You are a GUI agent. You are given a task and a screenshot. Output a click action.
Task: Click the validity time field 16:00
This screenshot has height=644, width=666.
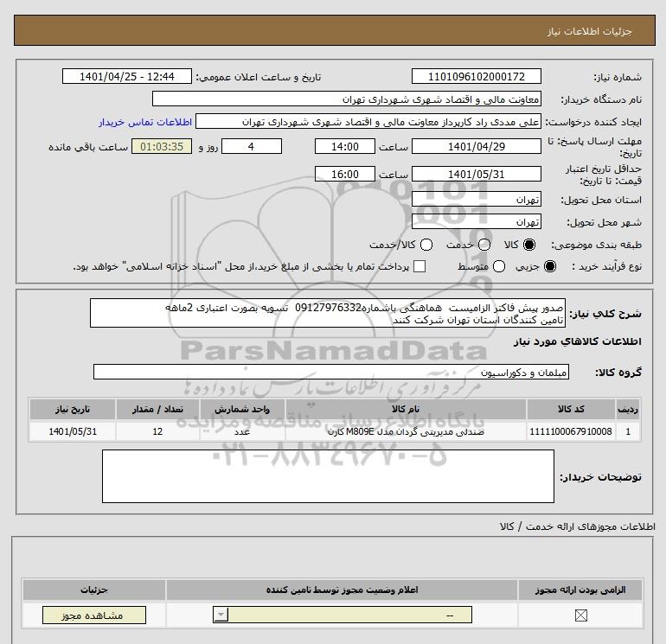pyautogui.click(x=345, y=174)
